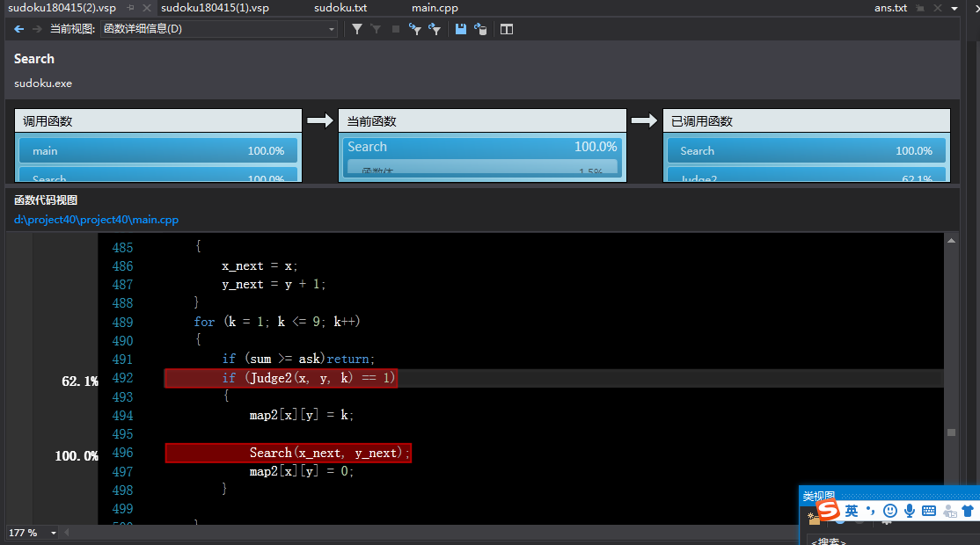Viewport: 980px width, 545px height.
Task: Click the export report data icon beside save
Action: click(x=480, y=29)
